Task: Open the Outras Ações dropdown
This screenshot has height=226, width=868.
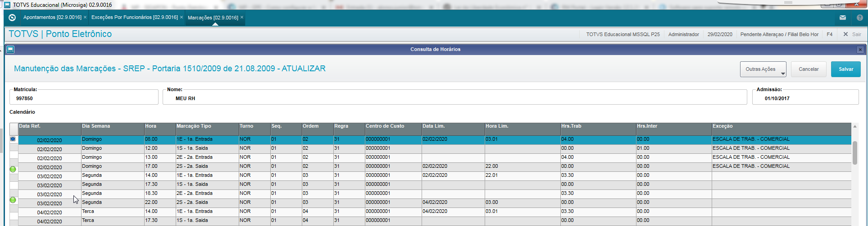Action: point(763,69)
